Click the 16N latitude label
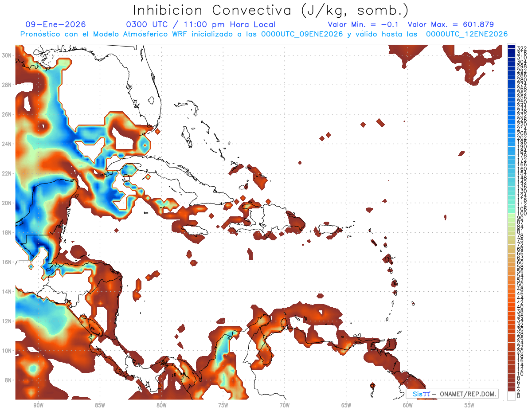This screenshot has width=532, height=411. pyautogui.click(x=7, y=262)
